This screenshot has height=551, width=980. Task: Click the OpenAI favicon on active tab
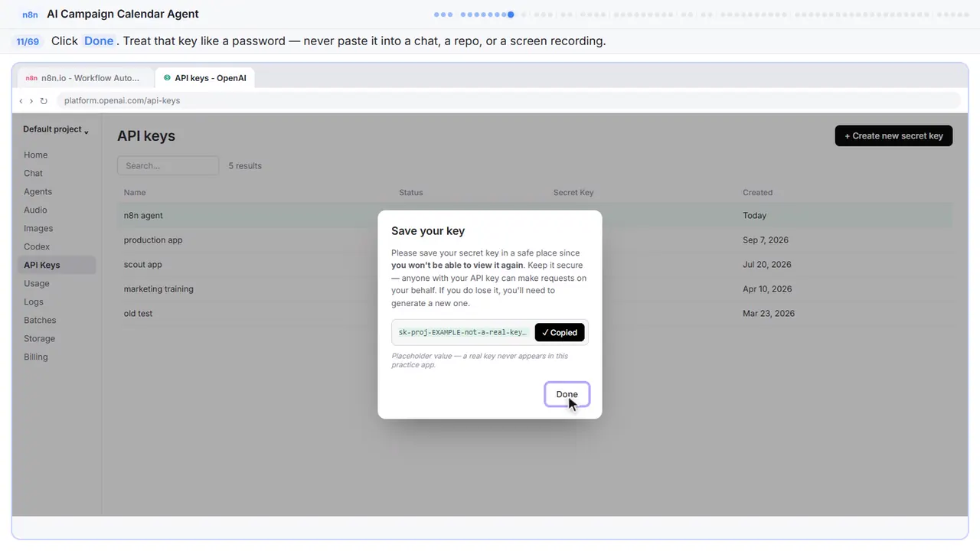coord(167,78)
